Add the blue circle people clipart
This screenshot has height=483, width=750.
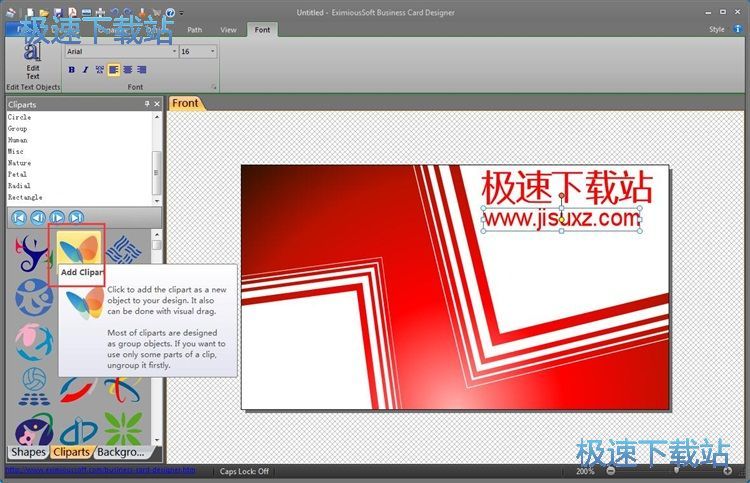pos(33,297)
